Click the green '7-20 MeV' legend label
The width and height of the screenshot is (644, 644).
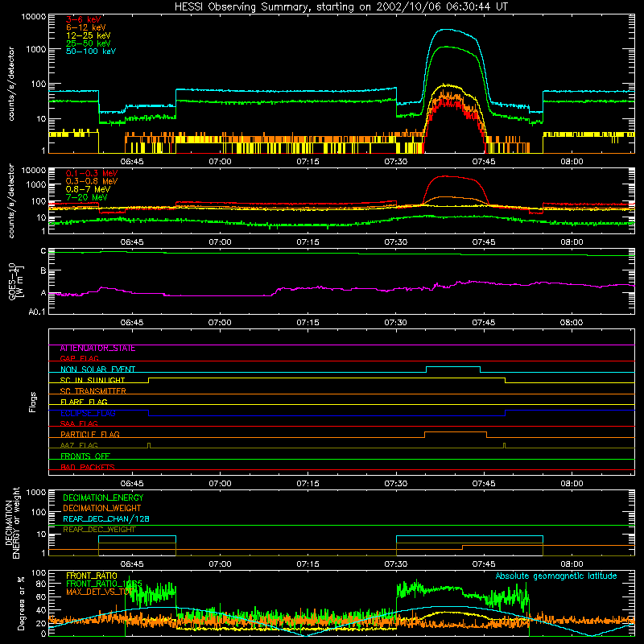click(87, 197)
